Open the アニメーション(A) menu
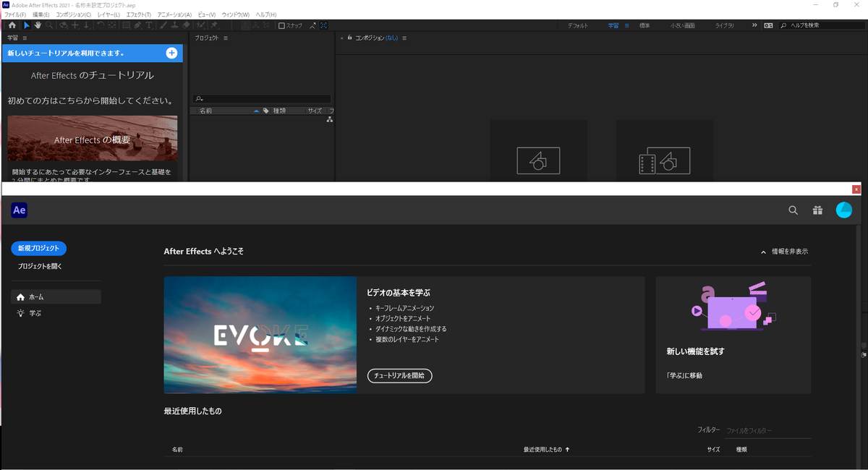 174,14
